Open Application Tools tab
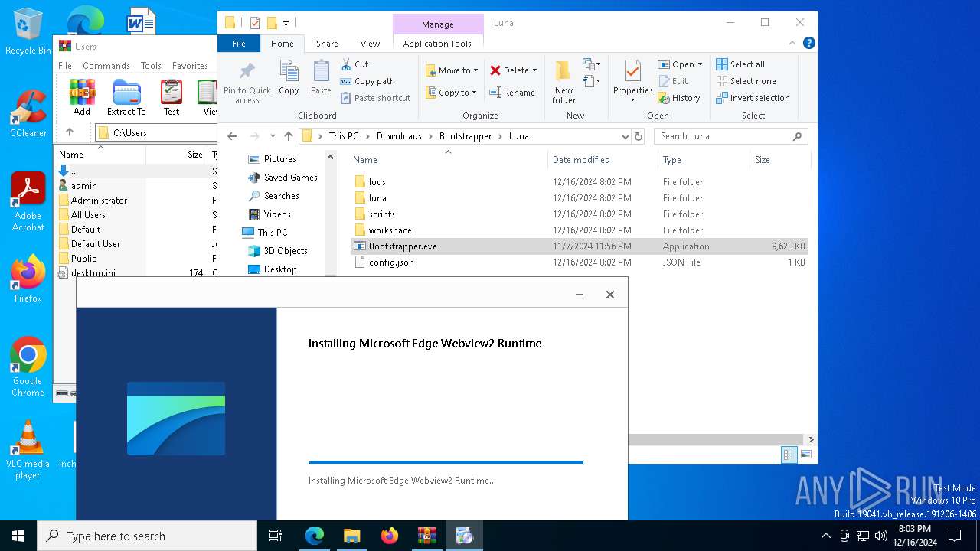 437,44
